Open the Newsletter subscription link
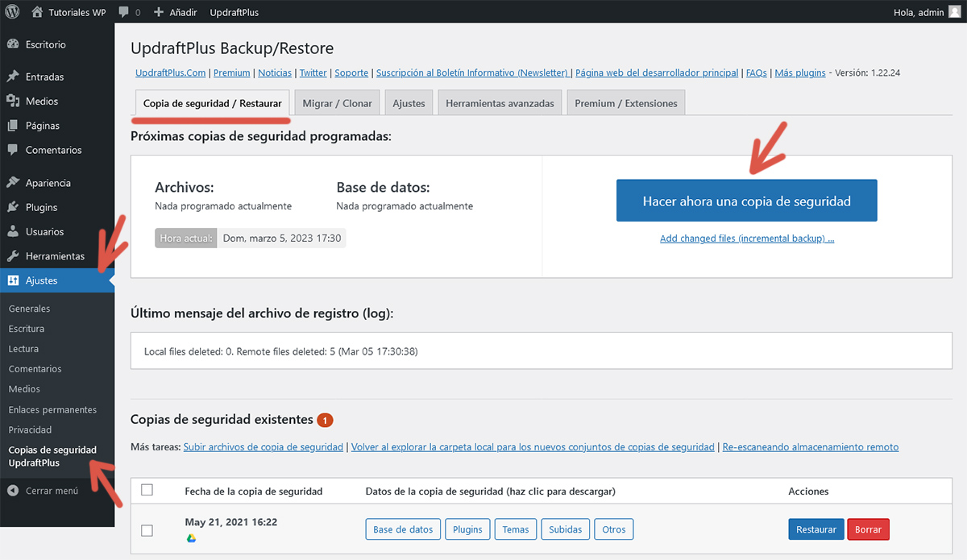Screen dimensions: 967x560 point(472,73)
